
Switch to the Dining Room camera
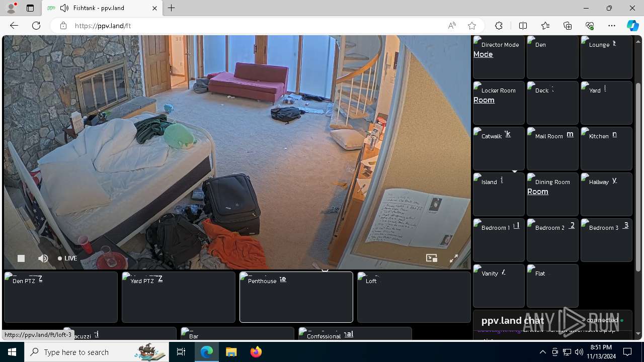tap(552, 194)
